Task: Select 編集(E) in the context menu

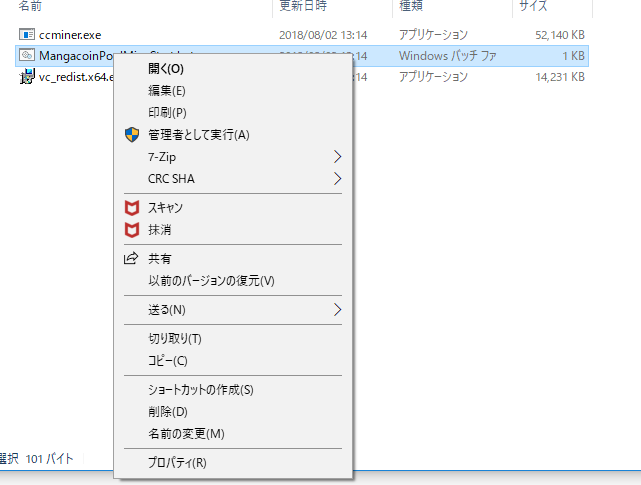Action: (x=166, y=91)
